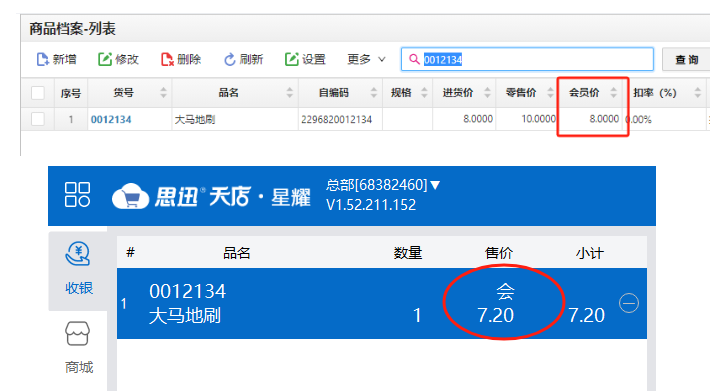727x391 pixels.
Task: Click the 序号 column header
Action: (x=71, y=93)
